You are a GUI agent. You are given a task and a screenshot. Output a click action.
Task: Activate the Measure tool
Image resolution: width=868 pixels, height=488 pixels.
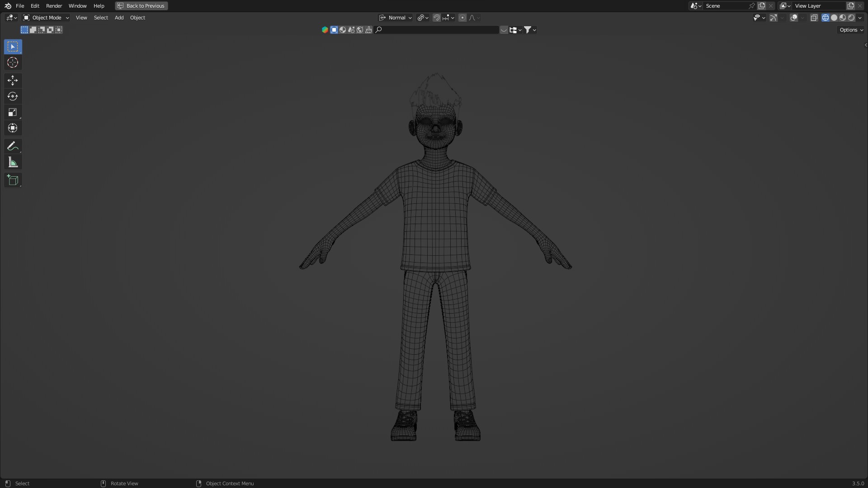[13, 162]
